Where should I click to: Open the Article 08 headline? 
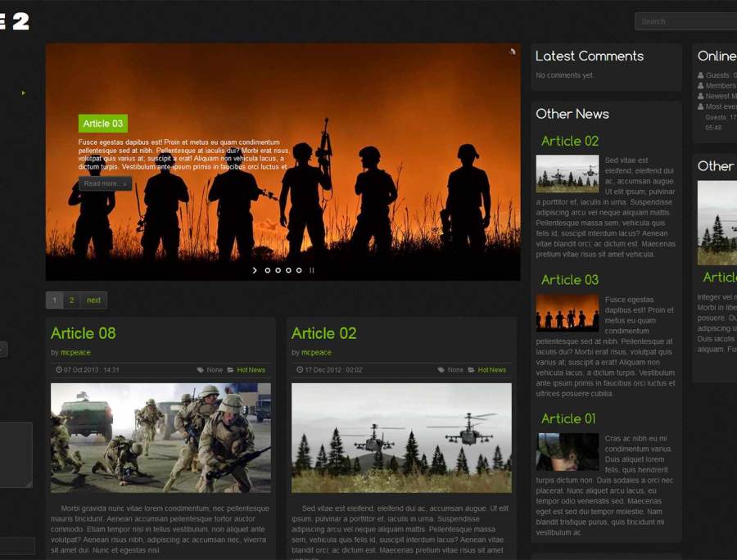(x=83, y=333)
